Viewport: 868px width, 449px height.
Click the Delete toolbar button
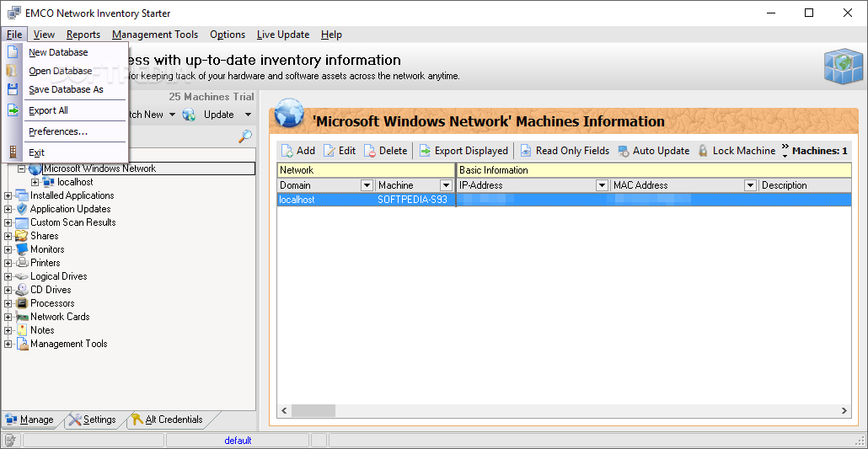385,151
